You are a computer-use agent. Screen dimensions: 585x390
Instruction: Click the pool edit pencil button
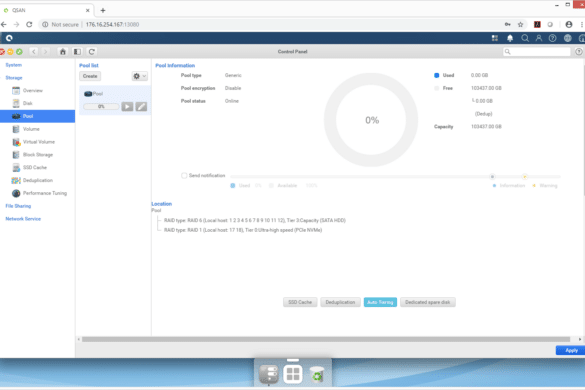(x=141, y=107)
